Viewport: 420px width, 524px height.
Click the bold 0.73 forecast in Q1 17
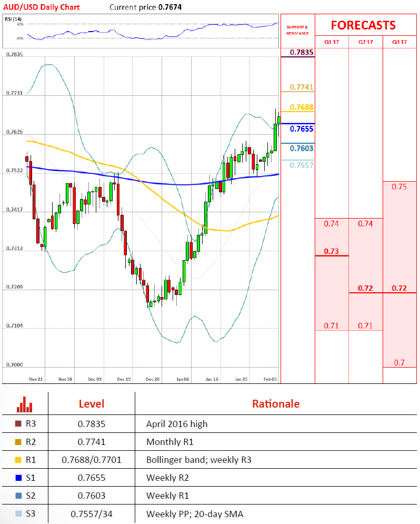click(331, 251)
